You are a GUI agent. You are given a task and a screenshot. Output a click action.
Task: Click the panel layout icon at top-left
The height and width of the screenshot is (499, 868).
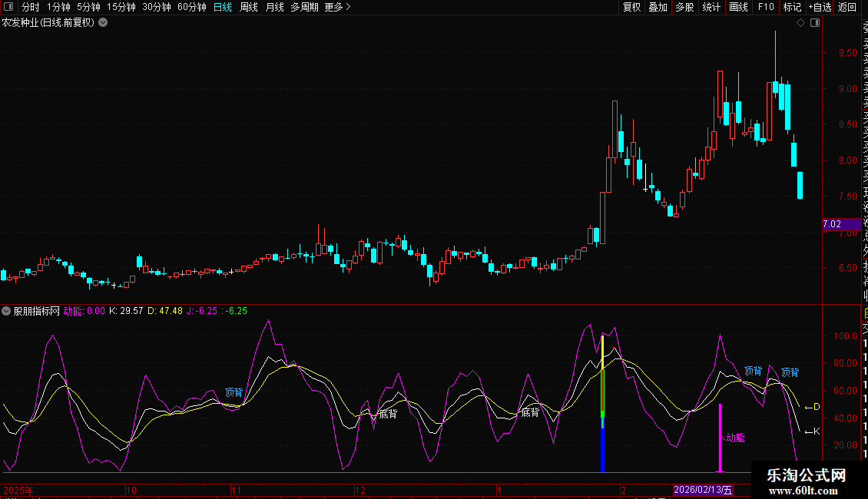[x=8, y=7]
